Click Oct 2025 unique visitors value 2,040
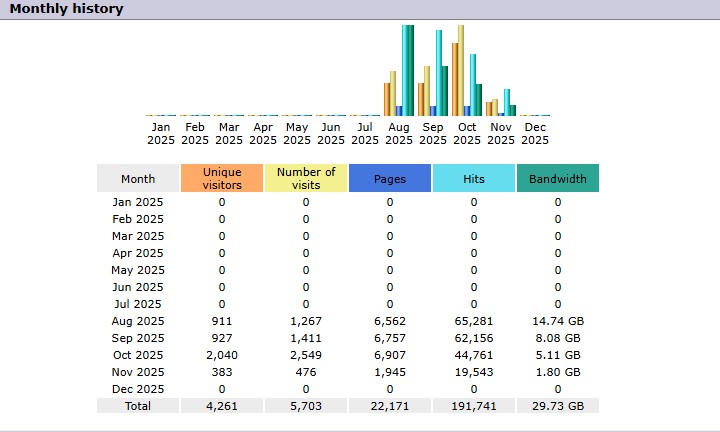The width and height of the screenshot is (720, 432). coord(222,355)
